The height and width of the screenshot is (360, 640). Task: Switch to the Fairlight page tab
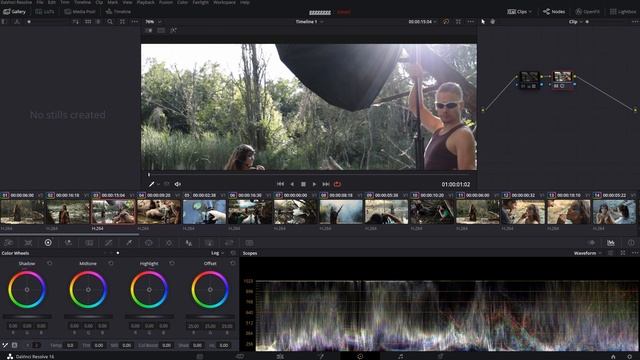click(400, 357)
